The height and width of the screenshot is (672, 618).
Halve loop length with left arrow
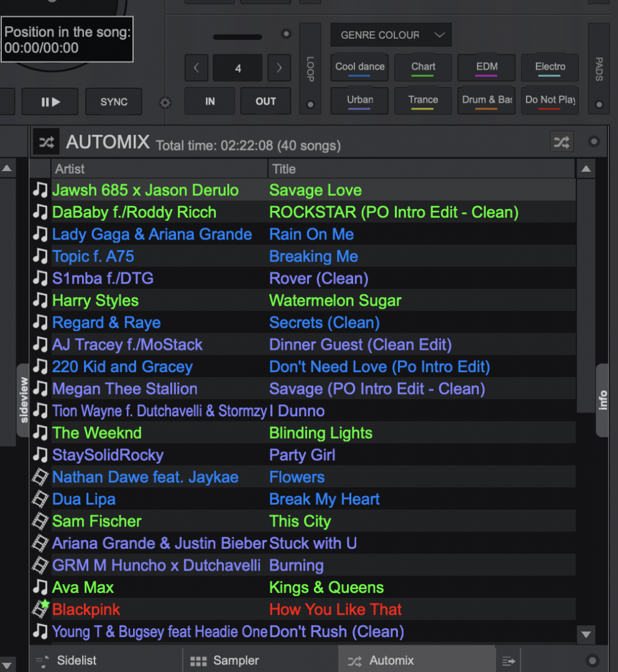point(196,68)
